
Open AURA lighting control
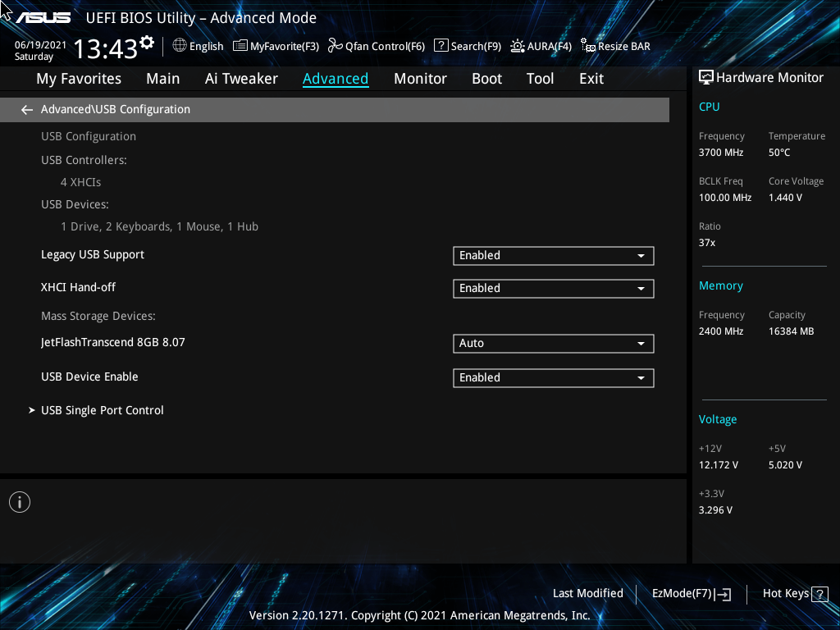(x=541, y=46)
